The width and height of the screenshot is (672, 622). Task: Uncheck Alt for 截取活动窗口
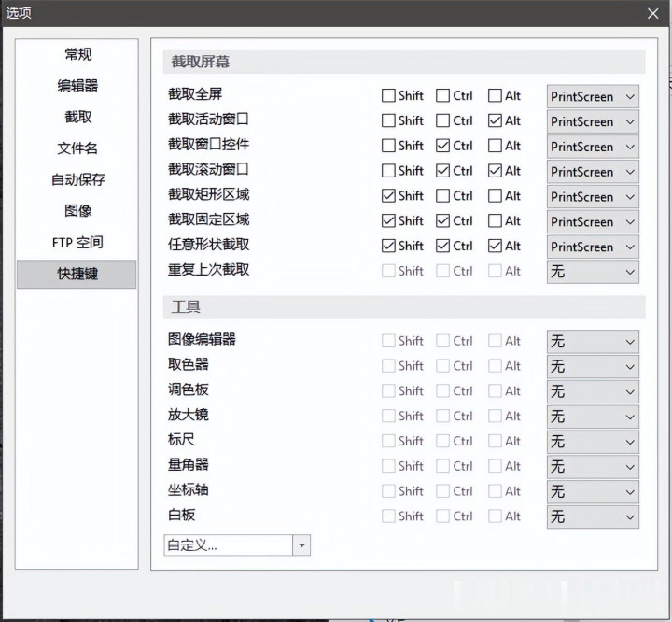(495, 120)
